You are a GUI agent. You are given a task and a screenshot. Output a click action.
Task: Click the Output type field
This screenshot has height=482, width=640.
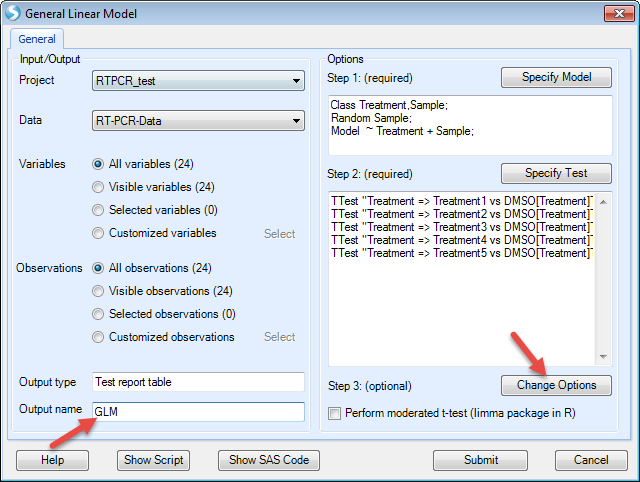click(x=198, y=382)
